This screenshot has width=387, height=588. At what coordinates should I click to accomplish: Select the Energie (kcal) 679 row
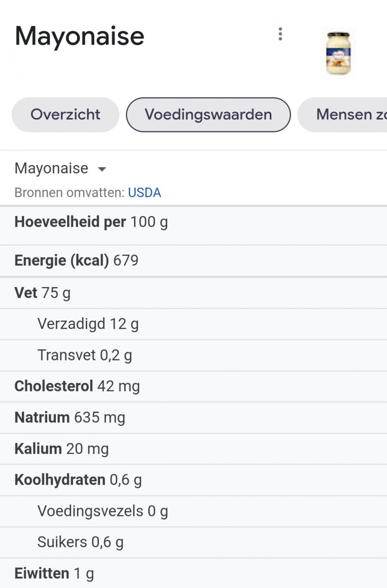[x=77, y=260]
